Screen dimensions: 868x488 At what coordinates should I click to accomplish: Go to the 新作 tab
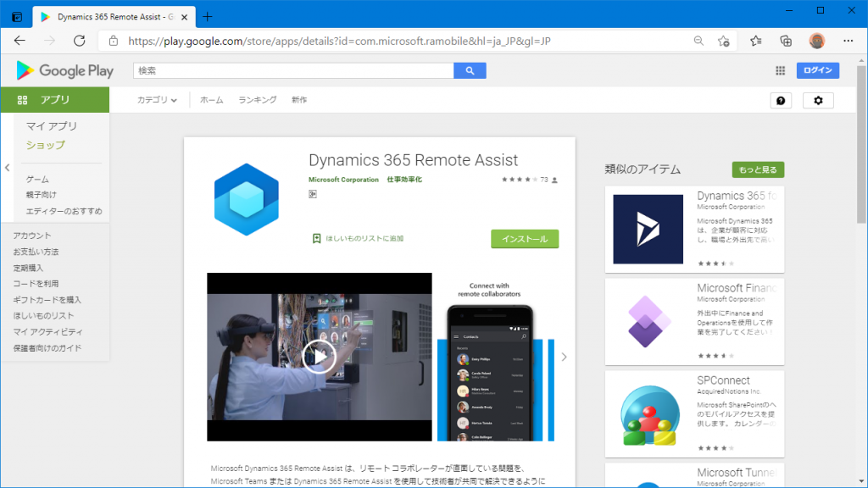click(x=299, y=100)
